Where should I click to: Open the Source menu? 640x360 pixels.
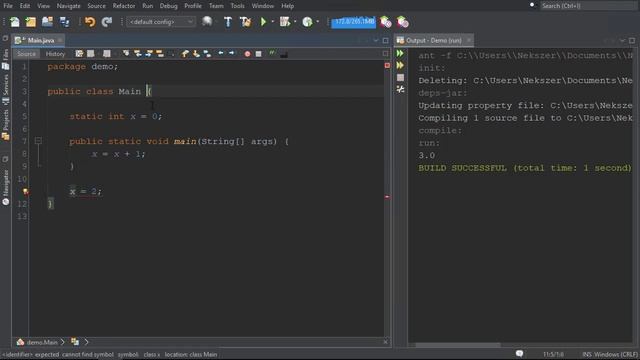point(96,6)
